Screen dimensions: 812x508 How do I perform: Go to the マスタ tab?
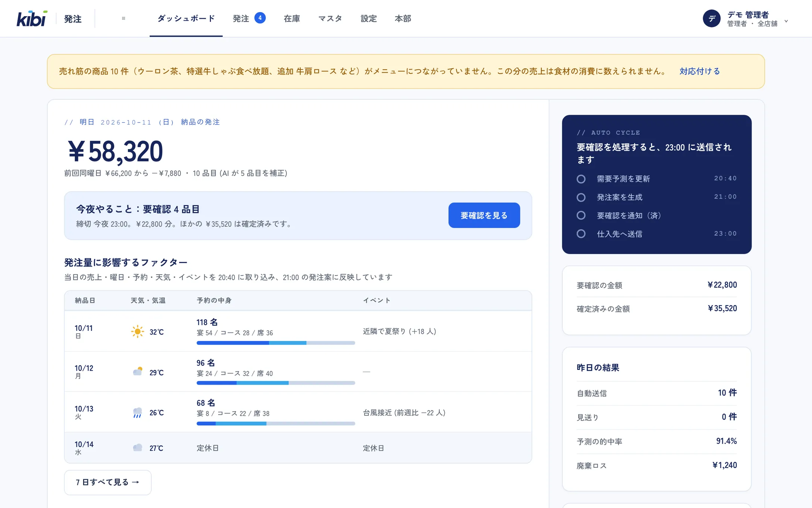pyautogui.click(x=330, y=18)
